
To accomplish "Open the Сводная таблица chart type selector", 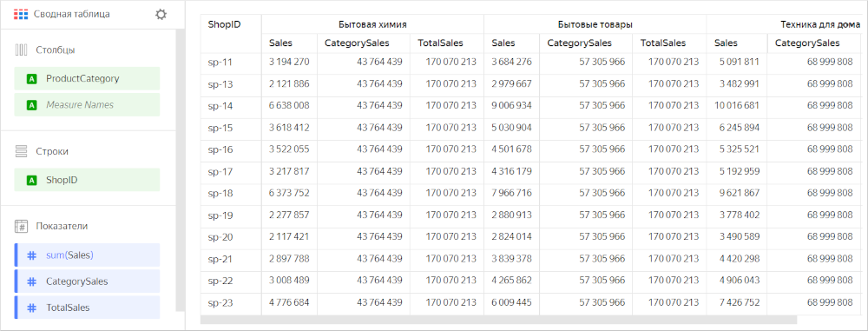I will [x=72, y=15].
